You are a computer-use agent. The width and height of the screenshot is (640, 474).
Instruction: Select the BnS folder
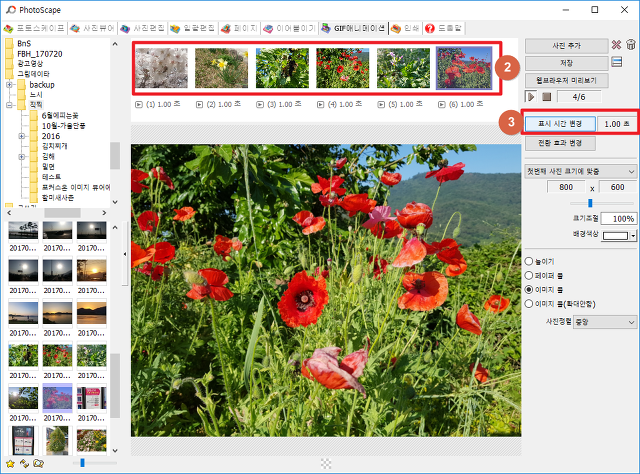coord(24,43)
